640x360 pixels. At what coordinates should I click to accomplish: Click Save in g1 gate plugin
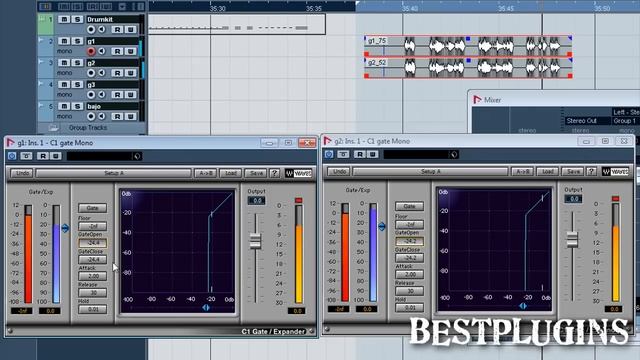[256, 173]
